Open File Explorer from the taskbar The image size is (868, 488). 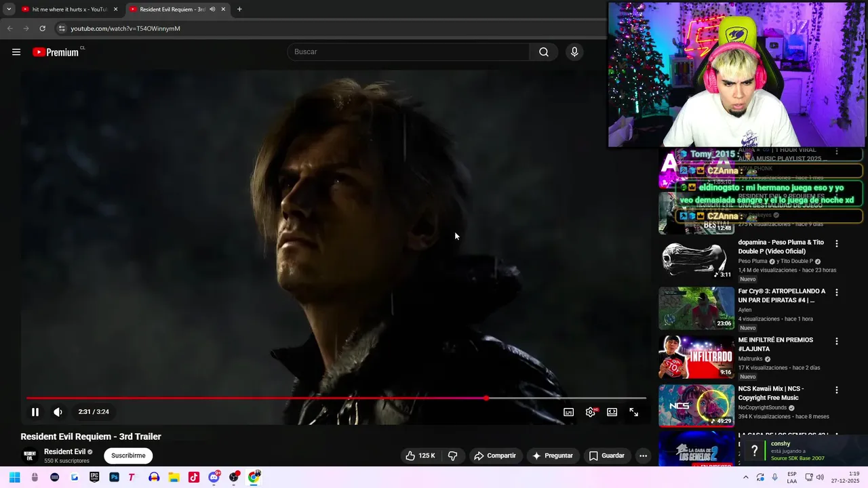pos(174,477)
